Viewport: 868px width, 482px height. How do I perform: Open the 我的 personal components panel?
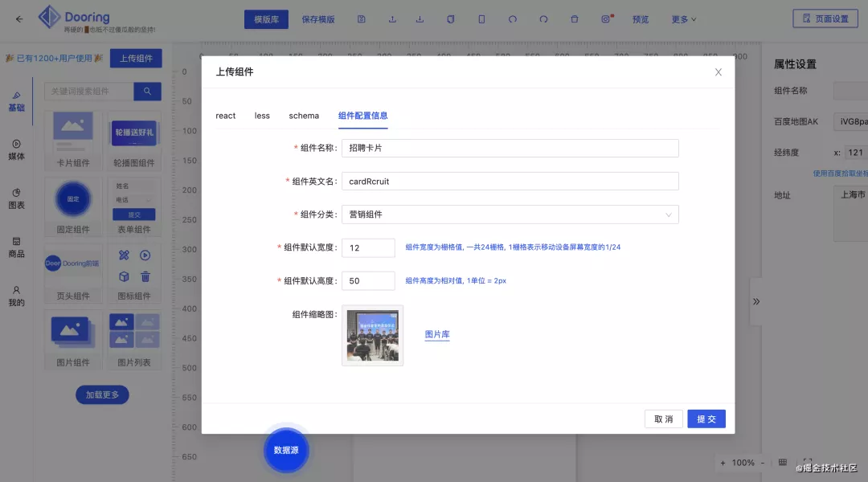point(18,296)
